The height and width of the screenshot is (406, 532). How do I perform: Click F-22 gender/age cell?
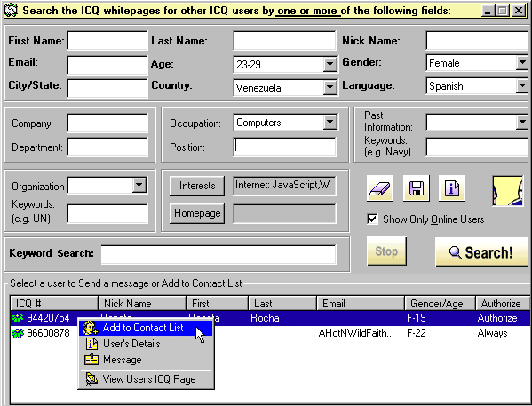416,333
